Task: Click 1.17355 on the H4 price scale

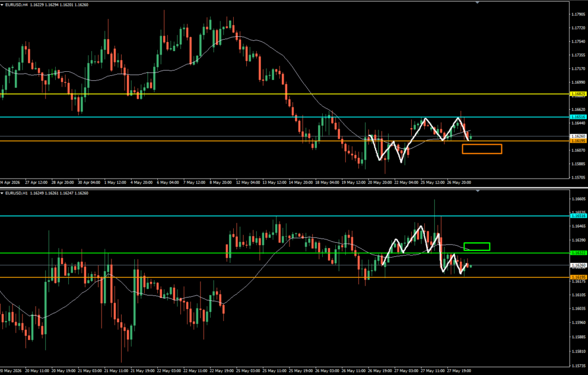Action: [578, 55]
